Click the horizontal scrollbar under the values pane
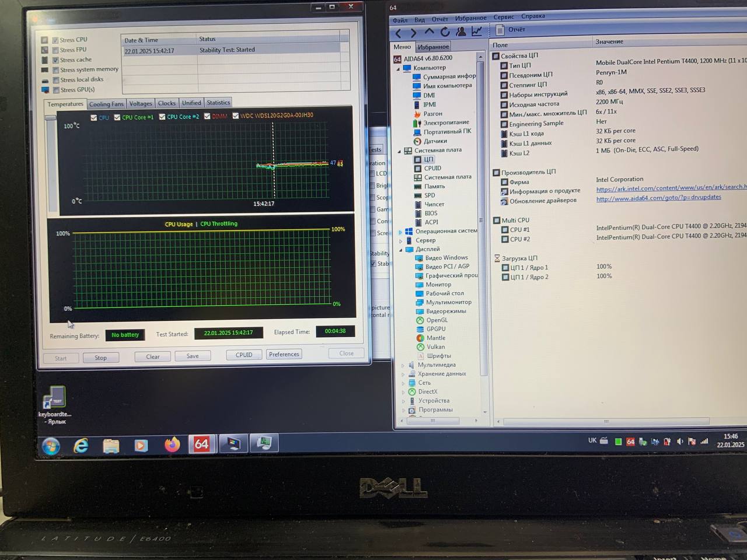The height and width of the screenshot is (560, 747). coord(607,421)
